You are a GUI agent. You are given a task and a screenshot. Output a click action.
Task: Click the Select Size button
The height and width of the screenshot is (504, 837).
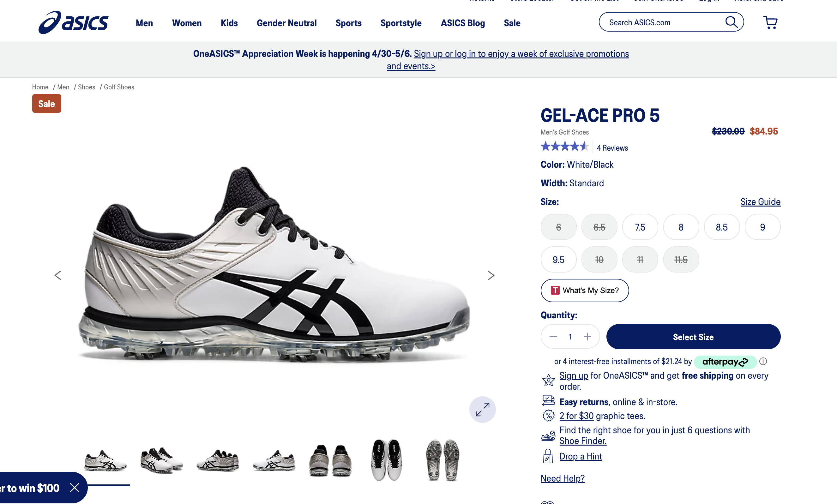[x=693, y=337]
